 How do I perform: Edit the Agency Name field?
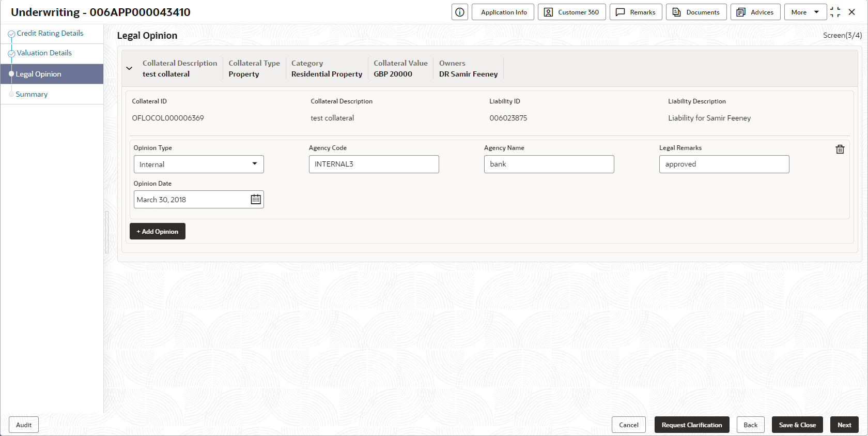click(549, 164)
